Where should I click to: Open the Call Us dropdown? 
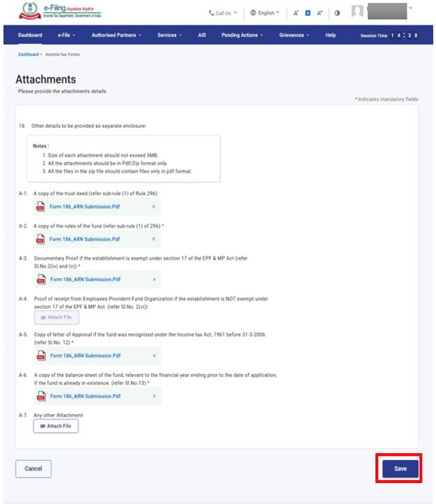(223, 13)
